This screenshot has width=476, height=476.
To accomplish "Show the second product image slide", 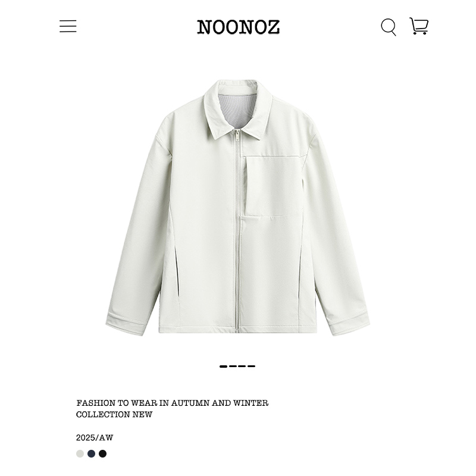I will click(233, 367).
